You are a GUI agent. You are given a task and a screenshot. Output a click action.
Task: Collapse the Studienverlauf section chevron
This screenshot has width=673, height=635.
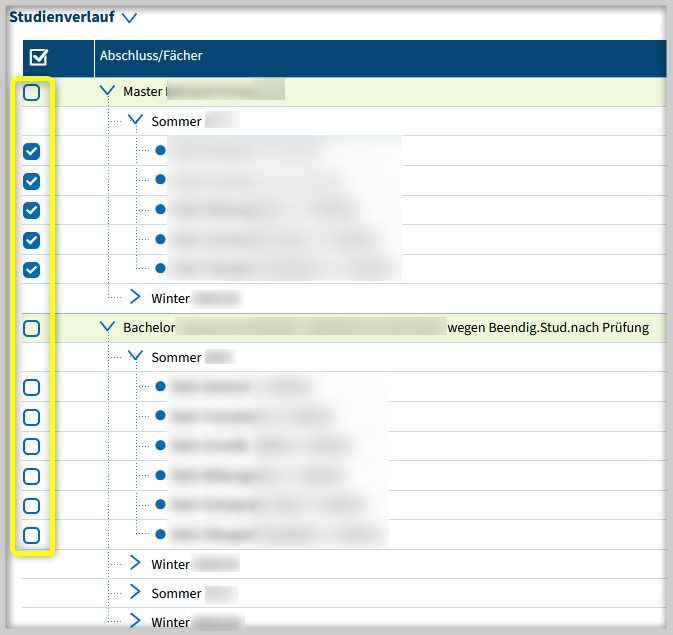(x=129, y=18)
